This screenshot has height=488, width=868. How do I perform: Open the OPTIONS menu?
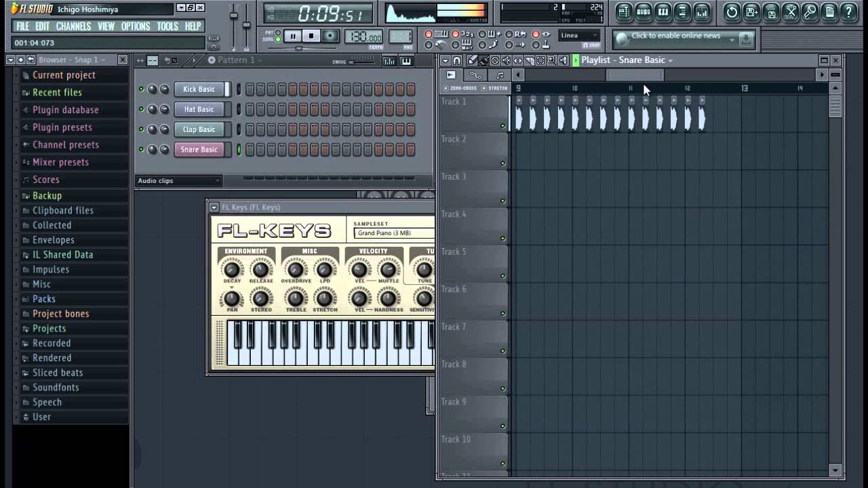coord(136,26)
